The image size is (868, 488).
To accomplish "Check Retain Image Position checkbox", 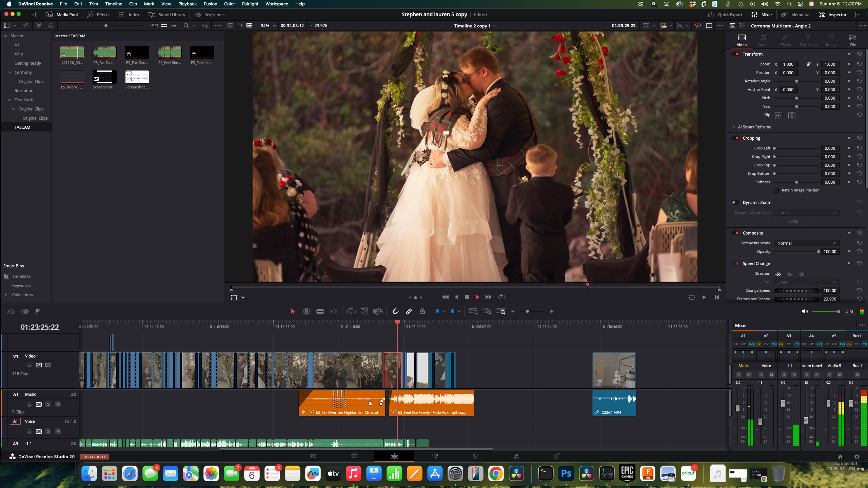I will point(776,190).
